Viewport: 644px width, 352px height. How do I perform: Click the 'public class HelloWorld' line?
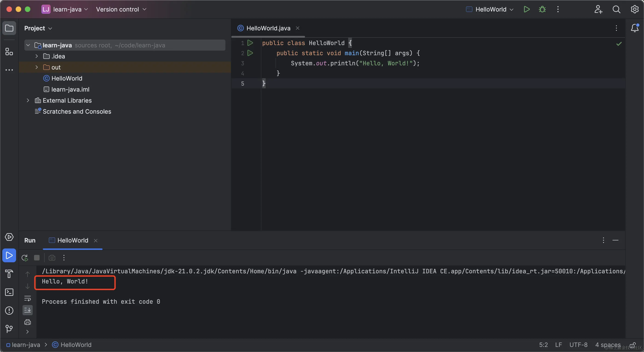click(x=307, y=43)
